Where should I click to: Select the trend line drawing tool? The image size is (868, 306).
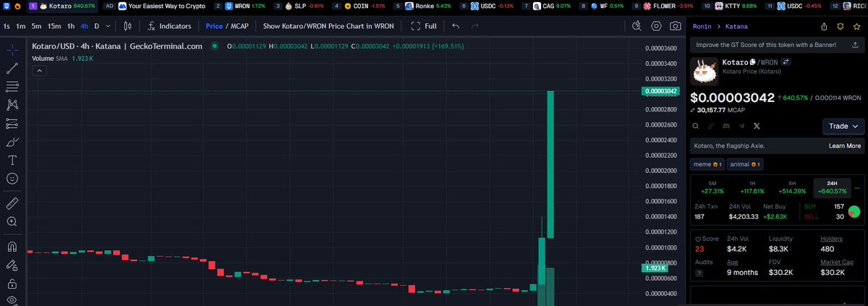tap(12, 69)
